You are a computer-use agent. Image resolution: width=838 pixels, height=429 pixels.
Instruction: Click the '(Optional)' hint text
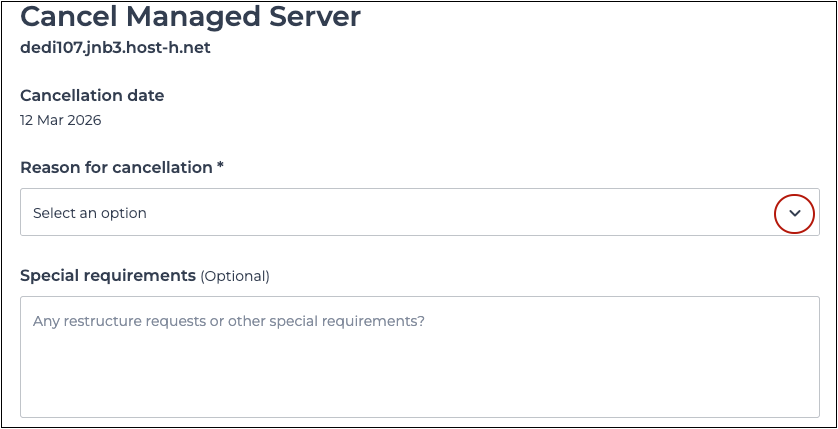click(235, 276)
